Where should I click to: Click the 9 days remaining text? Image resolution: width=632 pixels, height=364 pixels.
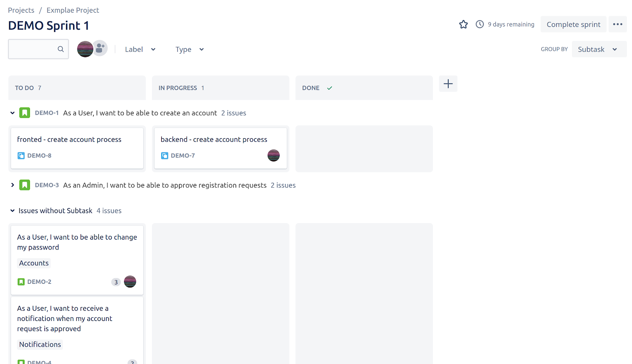511,24
